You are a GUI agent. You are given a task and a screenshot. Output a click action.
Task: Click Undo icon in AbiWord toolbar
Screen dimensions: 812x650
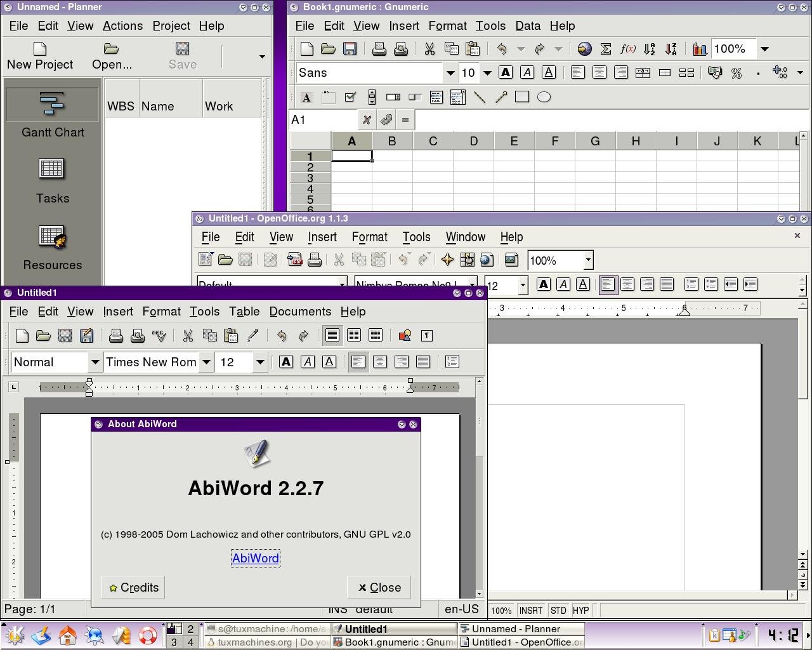(282, 336)
